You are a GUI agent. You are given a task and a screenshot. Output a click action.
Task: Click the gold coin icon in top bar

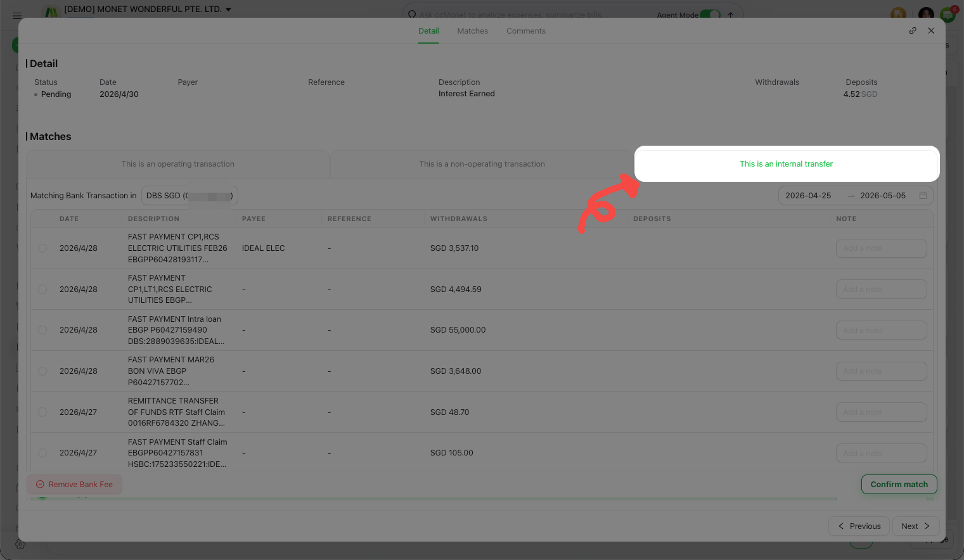click(898, 13)
